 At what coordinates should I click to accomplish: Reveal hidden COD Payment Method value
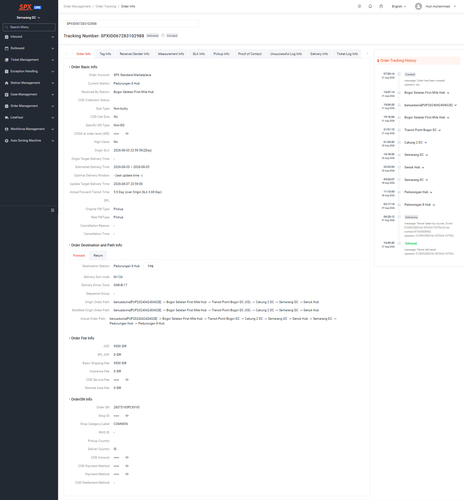(x=127, y=466)
